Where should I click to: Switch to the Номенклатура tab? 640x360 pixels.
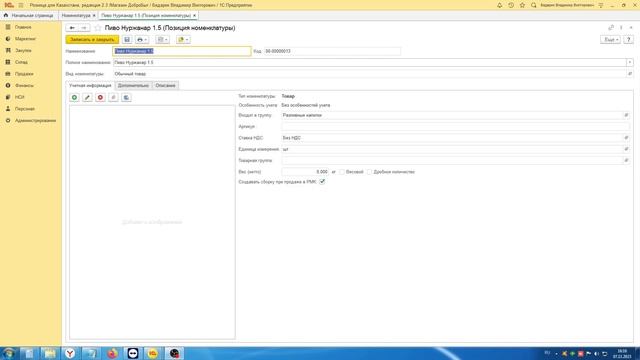(76, 16)
